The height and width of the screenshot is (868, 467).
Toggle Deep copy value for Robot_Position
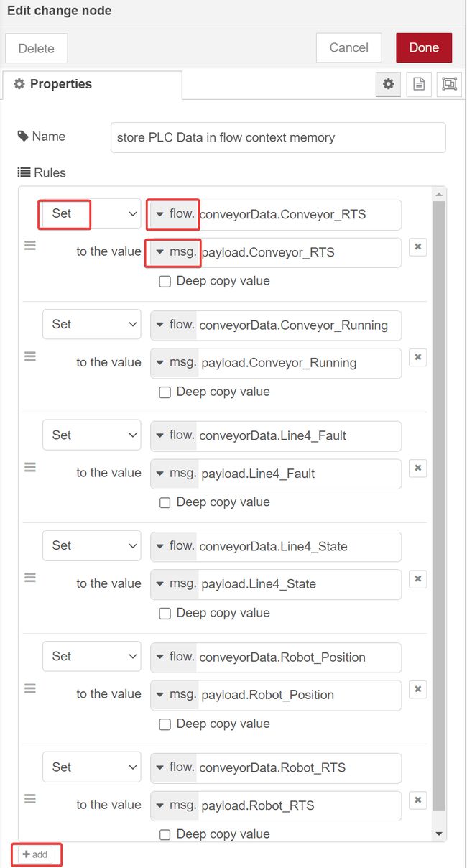[x=165, y=724]
